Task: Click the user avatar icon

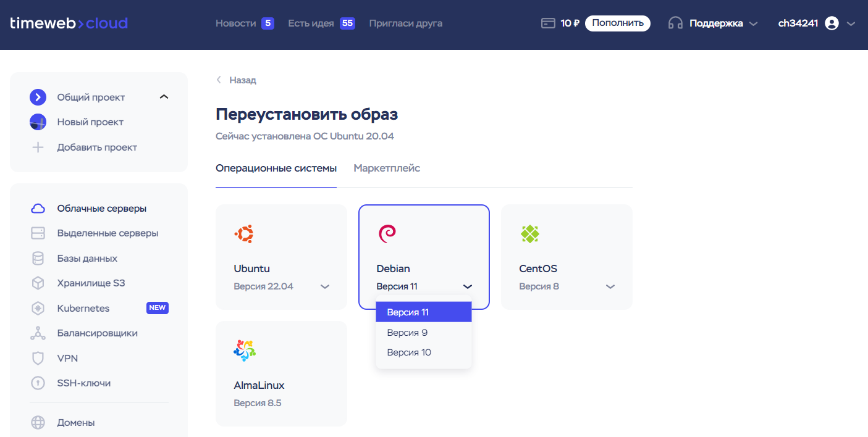Action: coord(832,23)
